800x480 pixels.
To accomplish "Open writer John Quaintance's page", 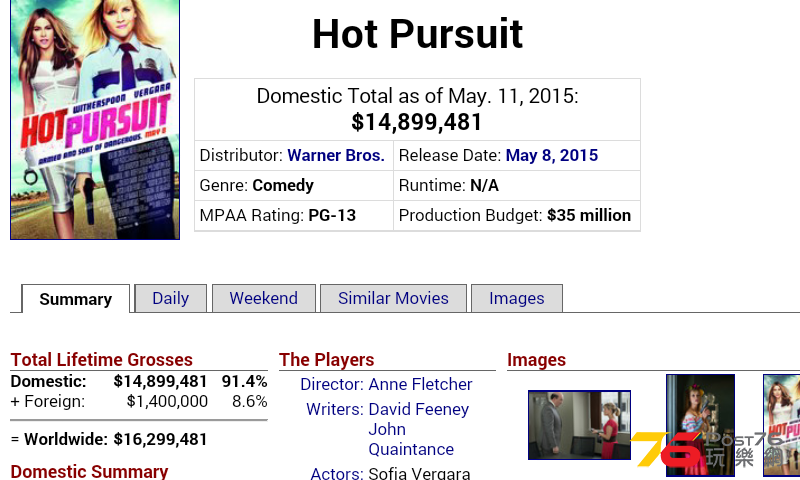I will pos(411,439).
